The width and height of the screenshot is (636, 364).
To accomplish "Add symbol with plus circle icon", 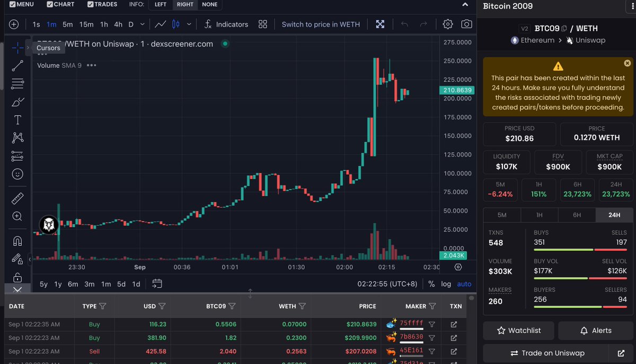I will 14,24.
